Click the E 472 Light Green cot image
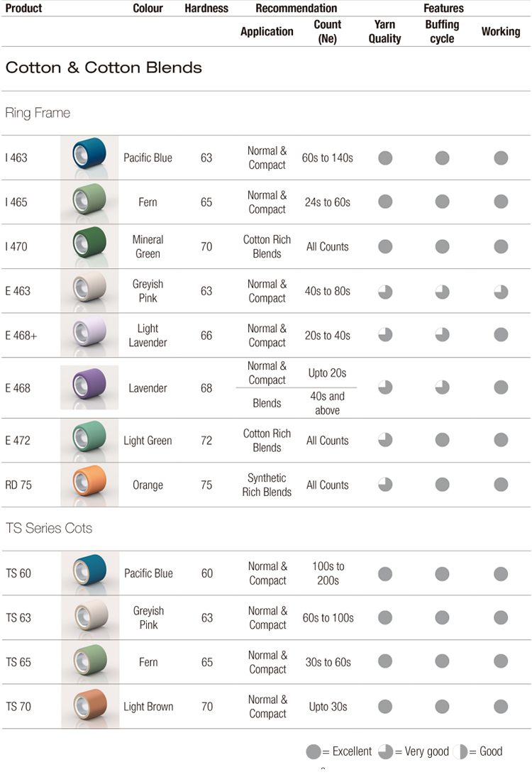 pos(89,440)
